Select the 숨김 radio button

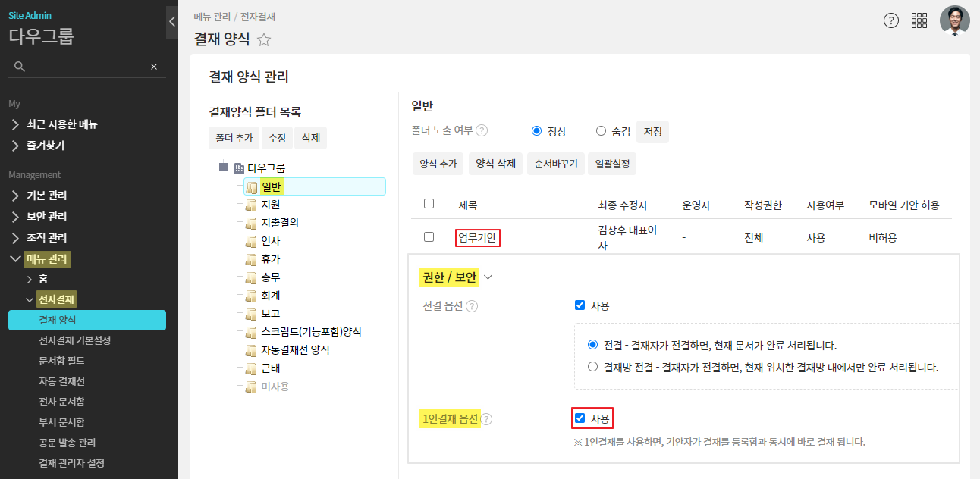[x=602, y=130]
